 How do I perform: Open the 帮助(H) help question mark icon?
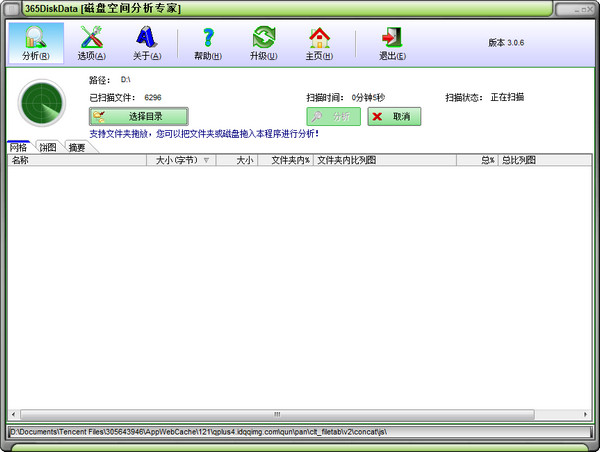pyautogui.click(x=208, y=43)
